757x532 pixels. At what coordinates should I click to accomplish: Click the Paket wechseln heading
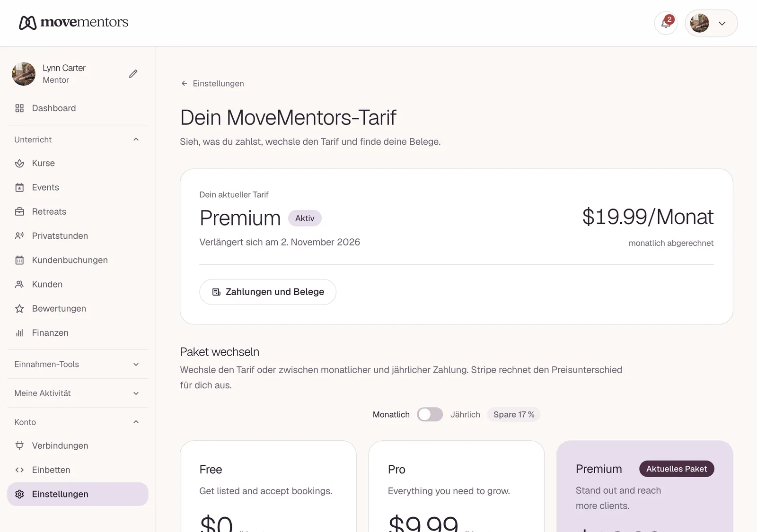220,352
